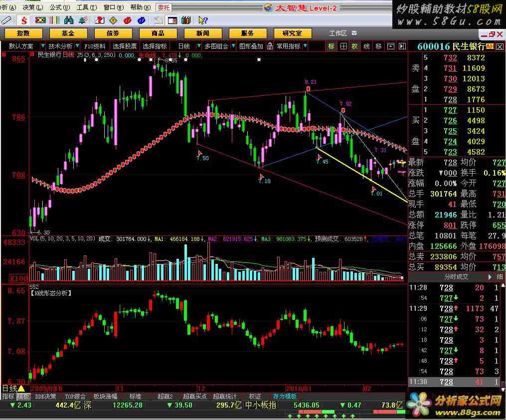Viewport: 506px width, 420px height.
Task: Click the panel collapse-up icon in chart toolbar
Action: click(390, 46)
